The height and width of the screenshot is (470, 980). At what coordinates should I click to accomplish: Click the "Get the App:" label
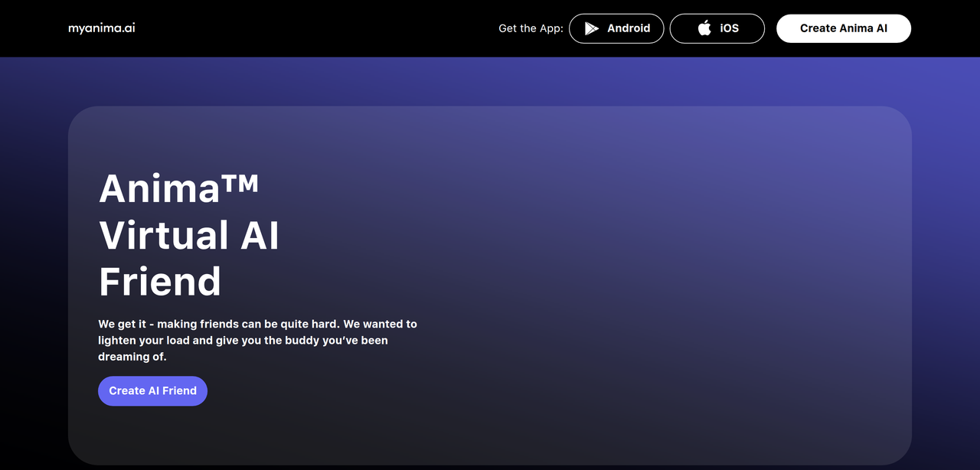pos(531,28)
